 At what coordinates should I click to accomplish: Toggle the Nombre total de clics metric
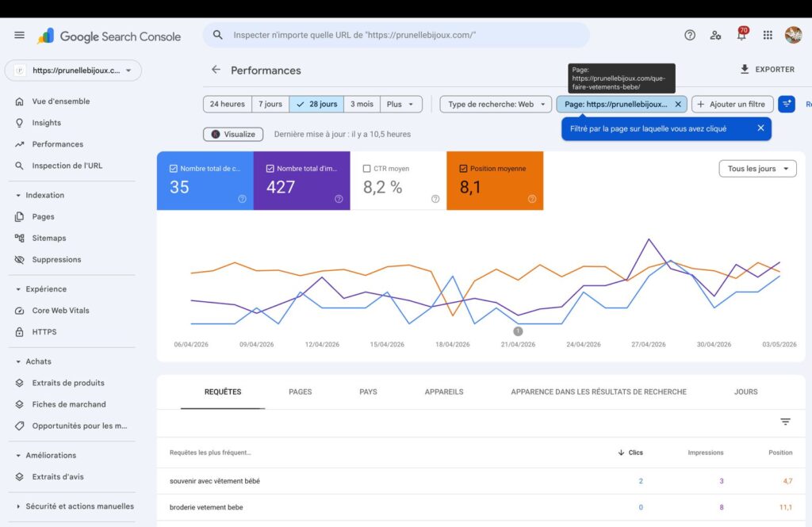pos(205,181)
